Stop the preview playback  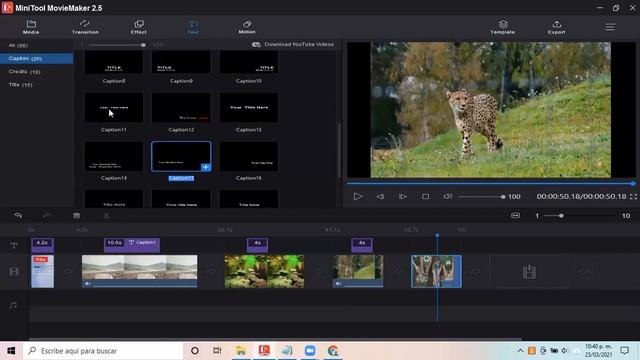point(425,196)
